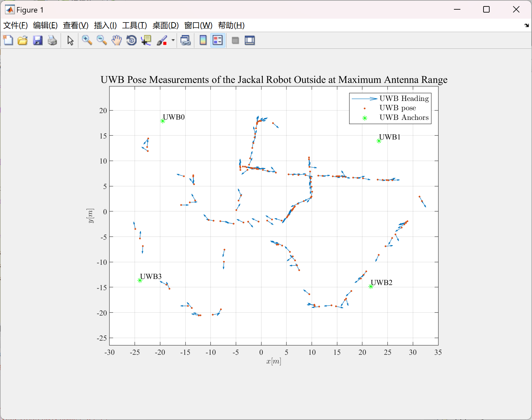Viewport: 532px width, 420px height.
Task: Select the Brush data tool
Action: [162, 40]
